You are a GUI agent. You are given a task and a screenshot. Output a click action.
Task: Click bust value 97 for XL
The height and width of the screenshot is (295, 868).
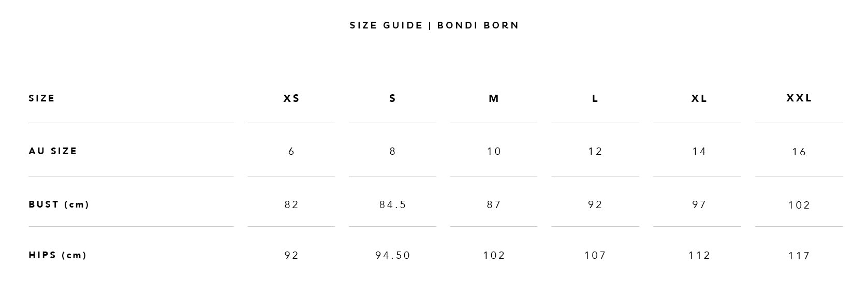coord(699,204)
